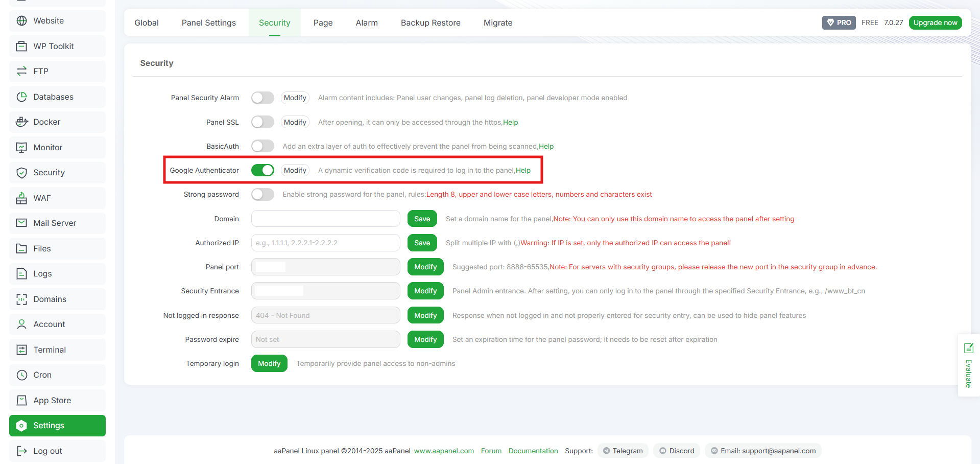The width and height of the screenshot is (980, 464).
Task: Open the Documentation footer link
Action: [533, 451]
